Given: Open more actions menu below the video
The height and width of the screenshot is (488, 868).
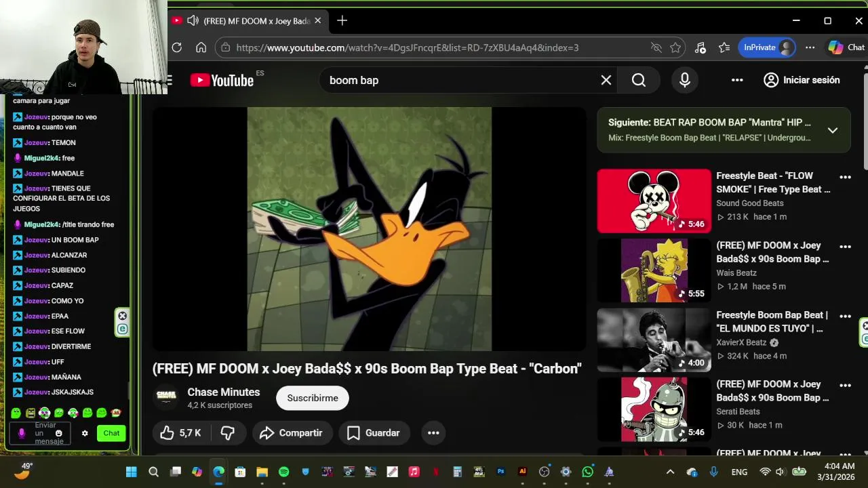Looking at the screenshot, I should 433,433.
